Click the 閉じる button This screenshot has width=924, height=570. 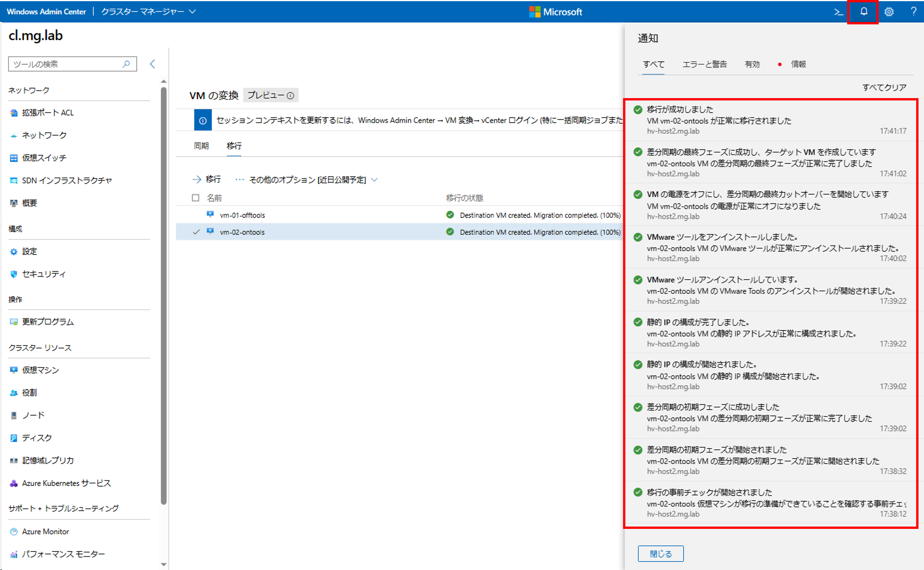[x=660, y=553]
